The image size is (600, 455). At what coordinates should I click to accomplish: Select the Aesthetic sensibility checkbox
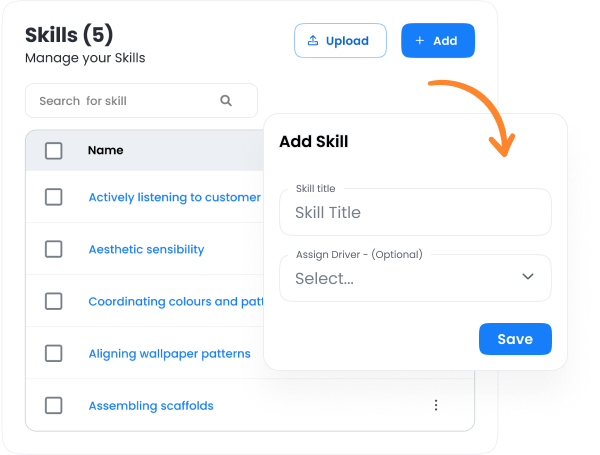[x=54, y=249]
